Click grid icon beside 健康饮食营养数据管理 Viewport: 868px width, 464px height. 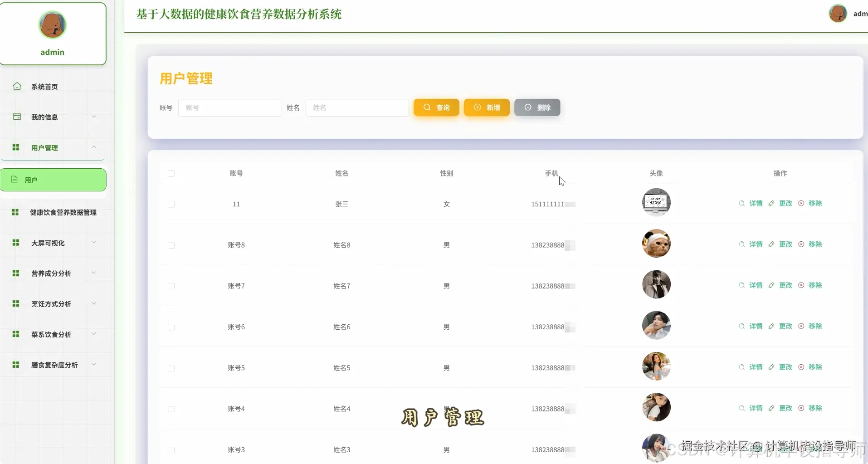(15, 212)
